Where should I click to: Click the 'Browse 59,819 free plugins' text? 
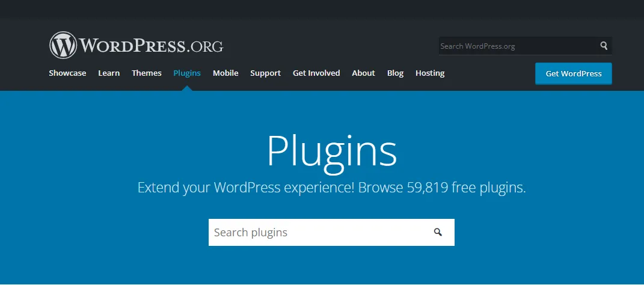tap(442, 188)
